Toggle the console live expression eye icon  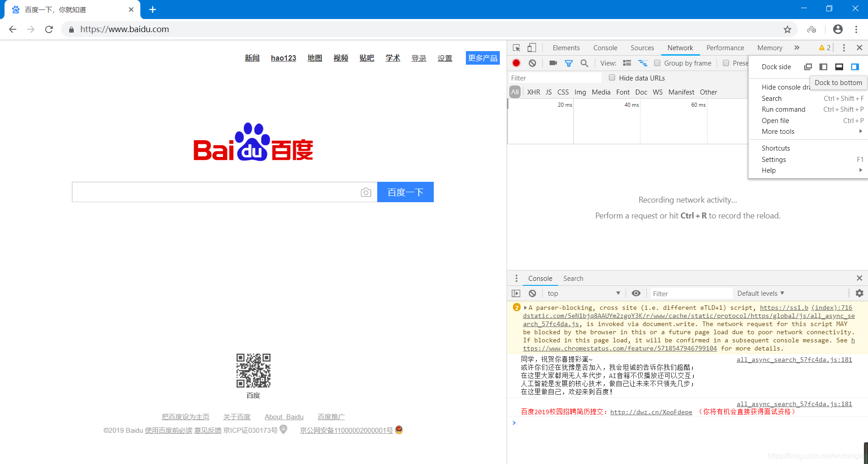click(x=636, y=294)
